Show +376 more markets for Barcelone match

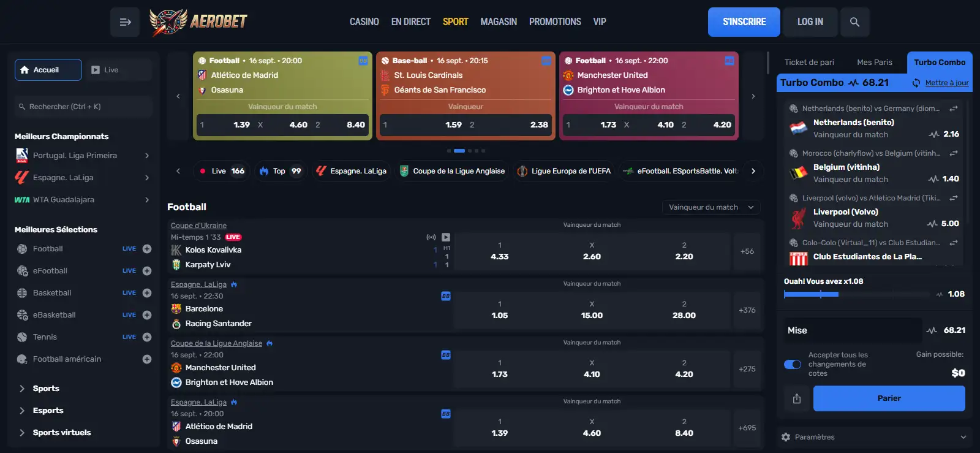[747, 310]
